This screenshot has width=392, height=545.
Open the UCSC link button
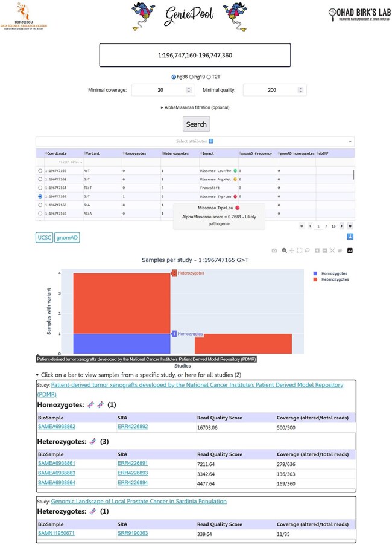44,237
